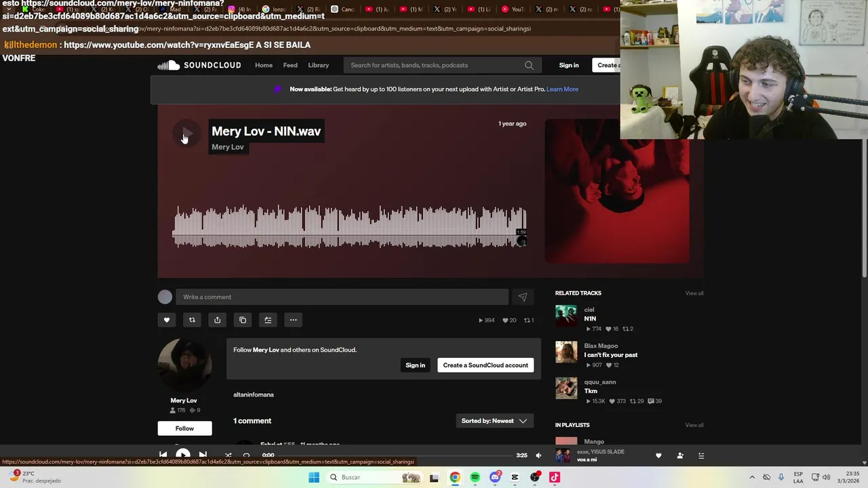Click the search magnifier icon
This screenshot has width=868, height=488.
coord(529,65)
